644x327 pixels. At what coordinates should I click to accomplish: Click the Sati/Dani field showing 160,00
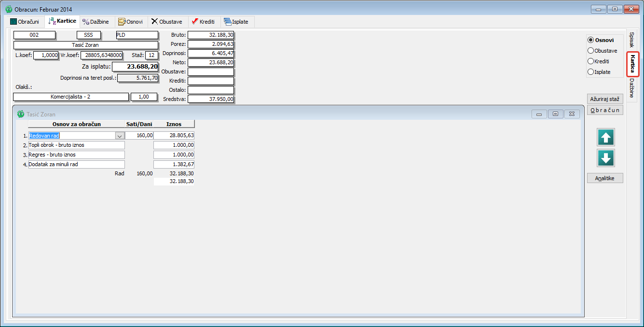139,136
